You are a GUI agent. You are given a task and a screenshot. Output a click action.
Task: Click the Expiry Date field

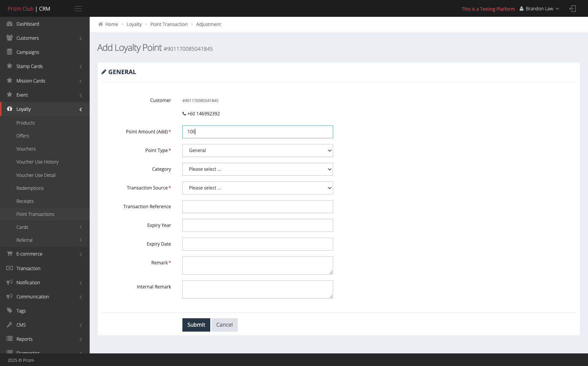coord(258,244)
